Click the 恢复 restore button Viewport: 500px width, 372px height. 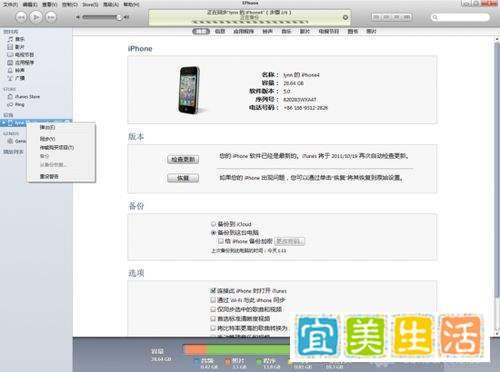point(183,178)
